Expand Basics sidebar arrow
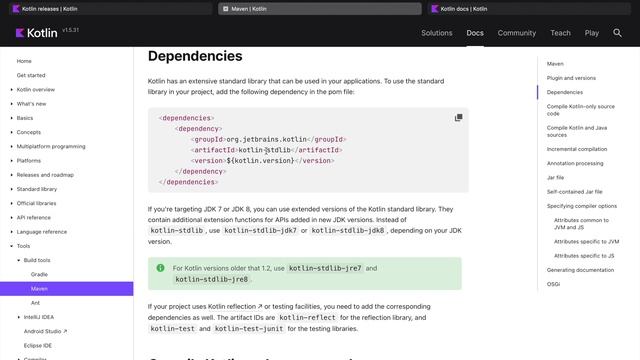The width and height of the screenshot is (640, 360). (x=11, y=118)
